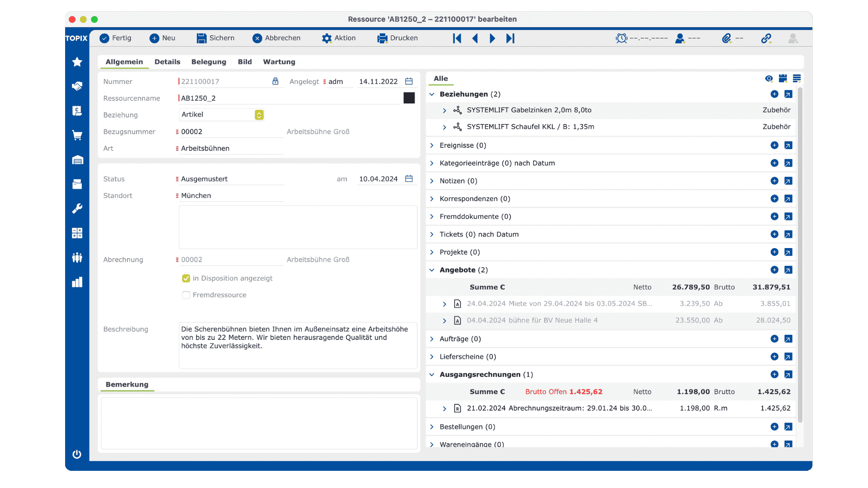
Task: Click the favorites star sidebar icon
Action: 77,62
